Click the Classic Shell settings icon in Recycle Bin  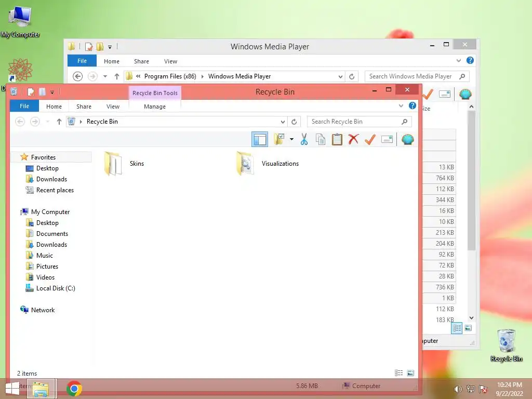407,139
